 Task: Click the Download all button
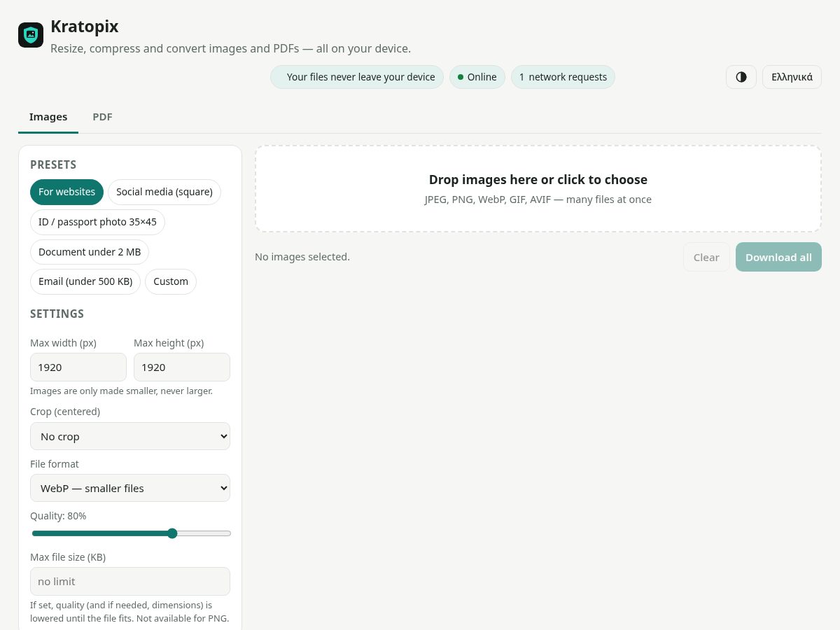click(778, 257)
